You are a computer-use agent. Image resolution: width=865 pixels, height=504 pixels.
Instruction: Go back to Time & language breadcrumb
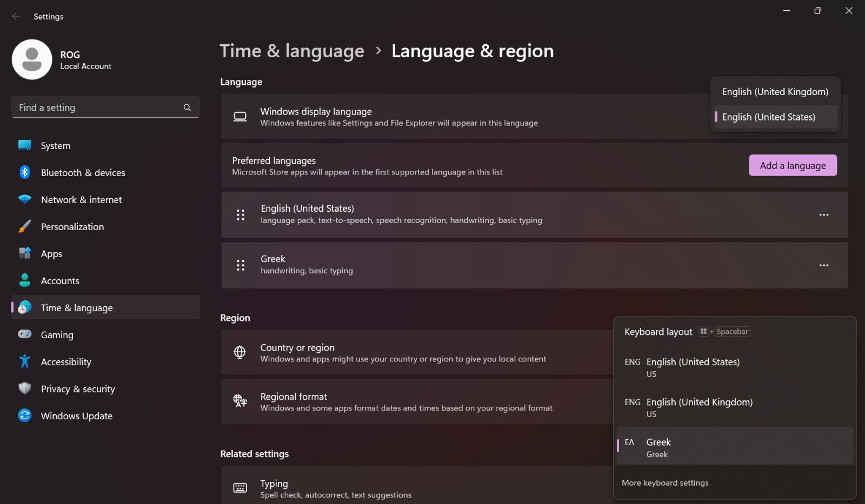(x=292, y=51)
